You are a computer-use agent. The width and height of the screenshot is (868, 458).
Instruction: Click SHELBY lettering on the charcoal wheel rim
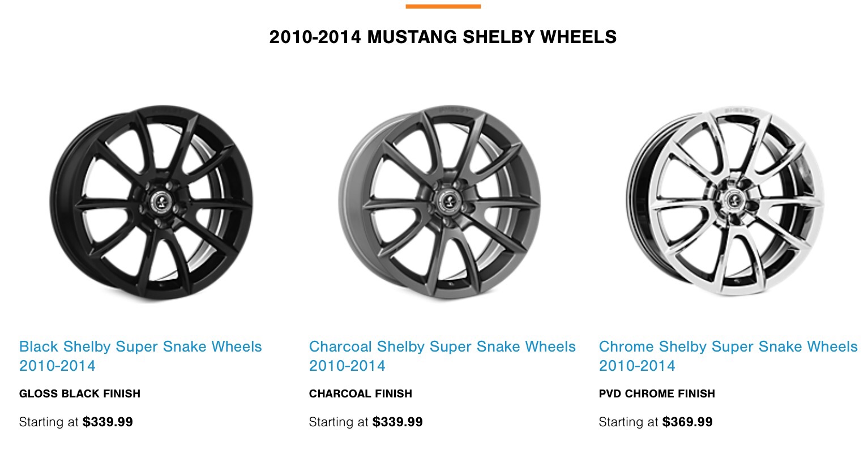pyautogui.click(x=454, y=109)
